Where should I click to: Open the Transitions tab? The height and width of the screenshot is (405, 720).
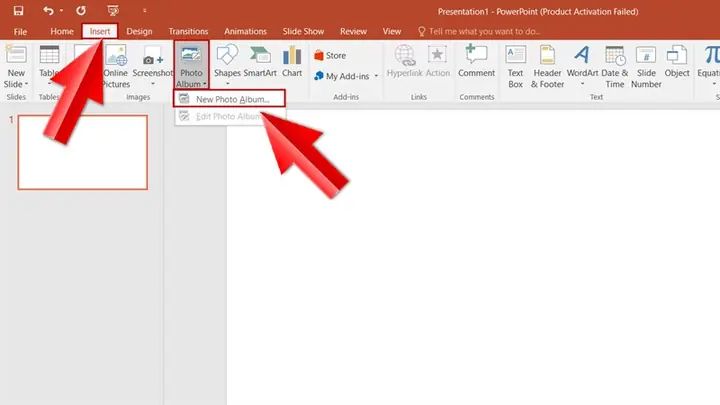188,32
